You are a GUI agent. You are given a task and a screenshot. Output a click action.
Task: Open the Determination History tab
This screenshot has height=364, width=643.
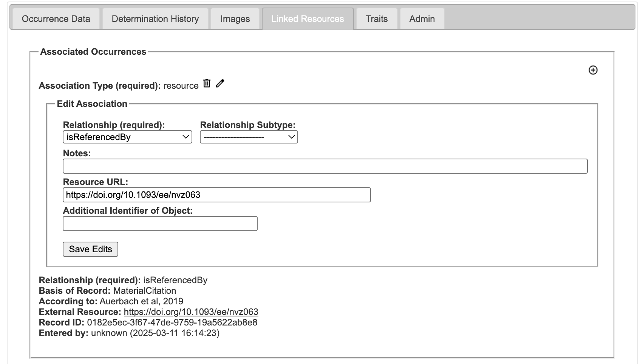point(155,19)
